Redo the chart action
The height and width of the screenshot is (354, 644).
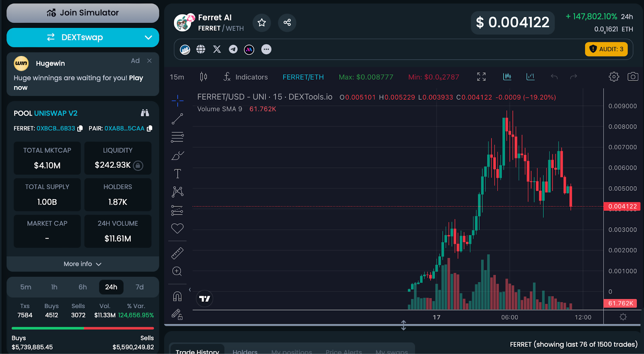tap(574, 76)
